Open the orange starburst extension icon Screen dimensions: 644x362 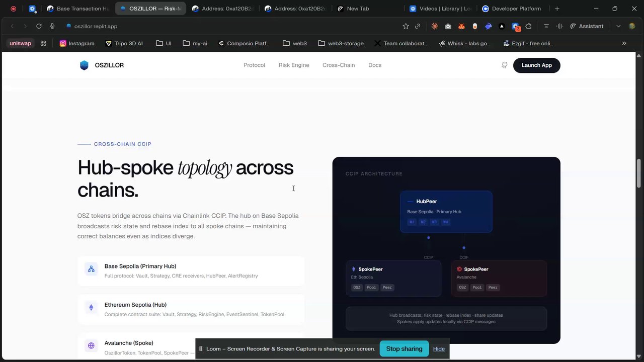coord(435,26)
